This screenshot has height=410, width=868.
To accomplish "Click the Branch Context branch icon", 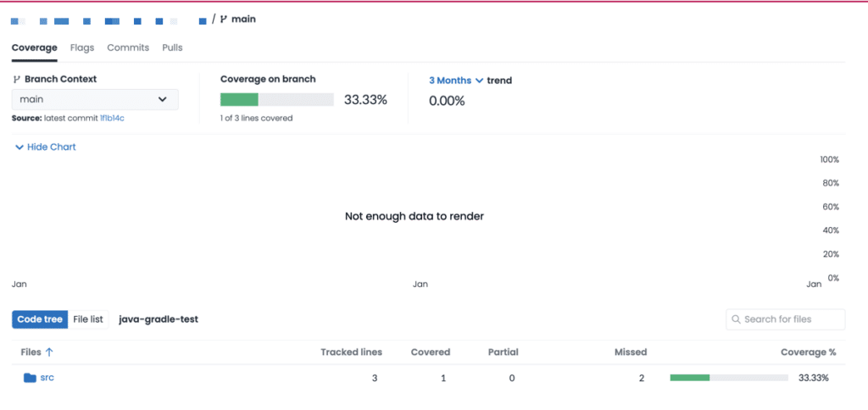I will pos(16,79).
